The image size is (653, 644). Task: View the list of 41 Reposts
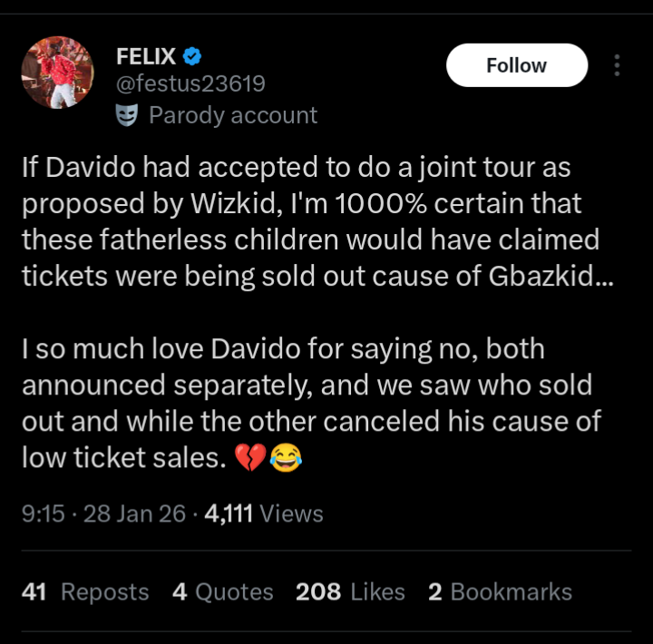(84, 592)
